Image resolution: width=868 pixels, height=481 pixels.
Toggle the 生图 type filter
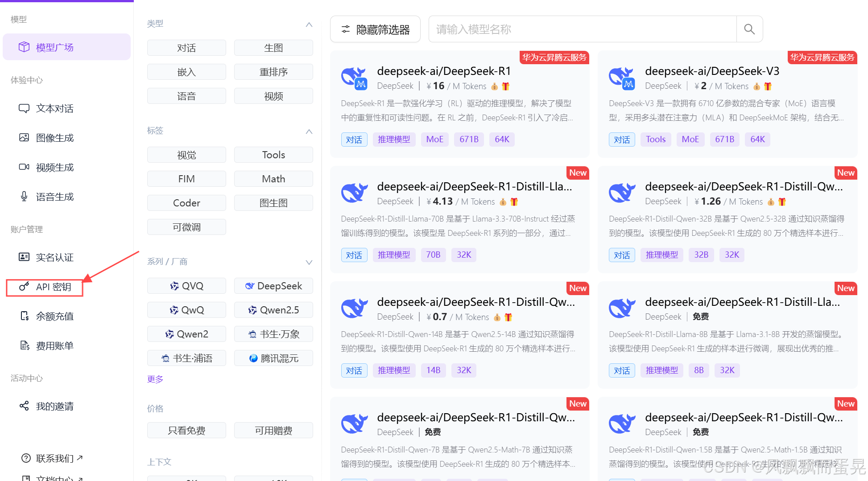point(273,48)
